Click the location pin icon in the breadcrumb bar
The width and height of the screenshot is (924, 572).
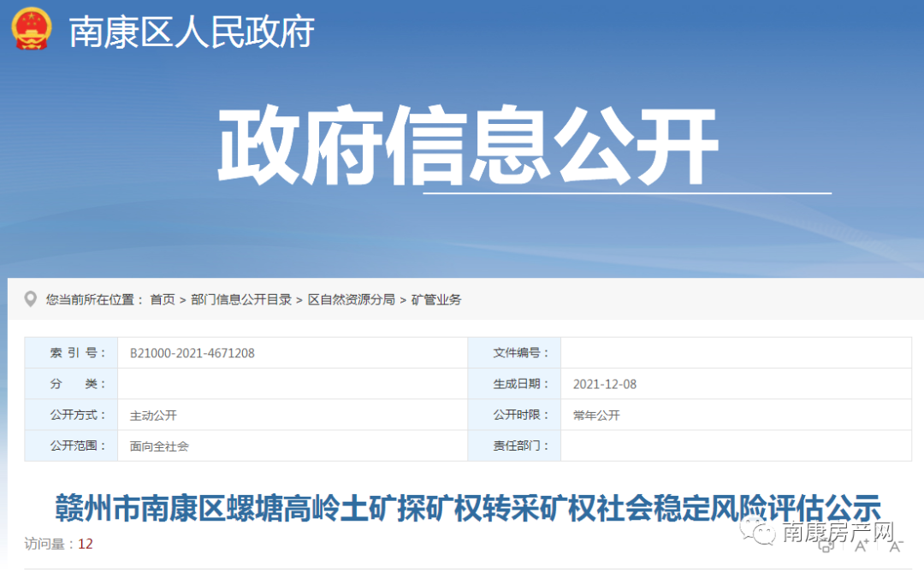point(32,299)
